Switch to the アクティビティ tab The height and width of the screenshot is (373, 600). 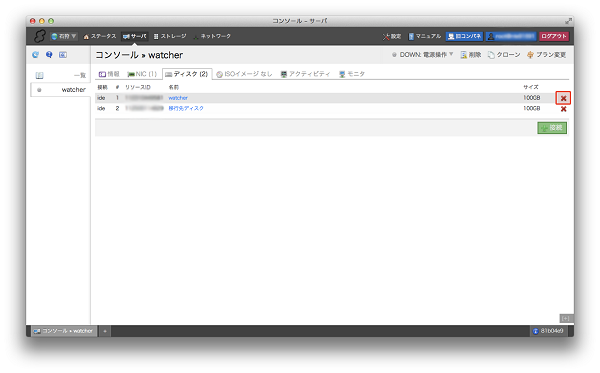(x=305, y=74)
